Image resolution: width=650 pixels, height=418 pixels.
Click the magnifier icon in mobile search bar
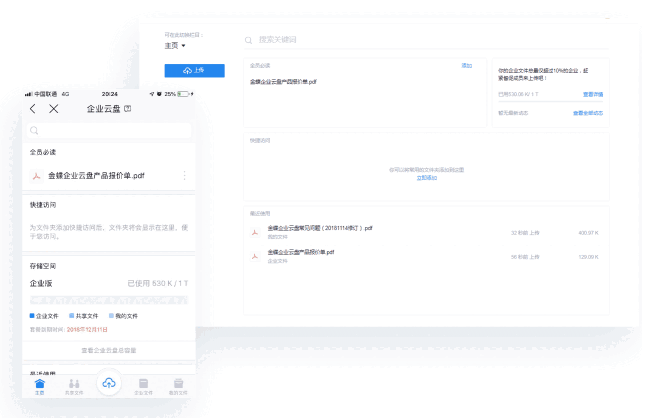click(34, 131)
